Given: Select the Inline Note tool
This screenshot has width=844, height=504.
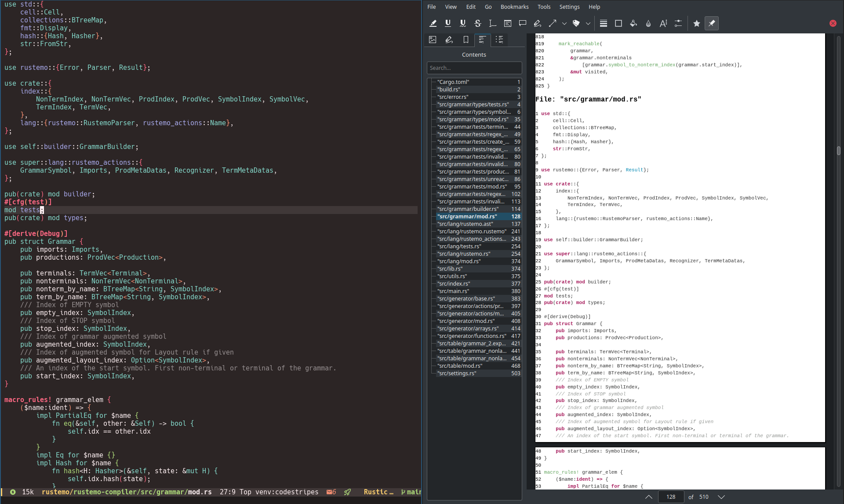Looking at the screenshot, I should pyautogui.click(x=508, y=23).
